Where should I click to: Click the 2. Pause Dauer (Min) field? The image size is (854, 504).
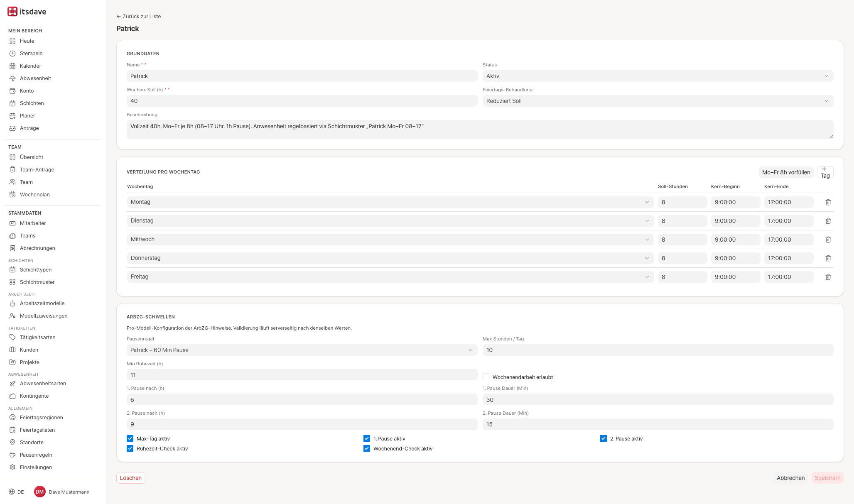click(x=658, y=424)
